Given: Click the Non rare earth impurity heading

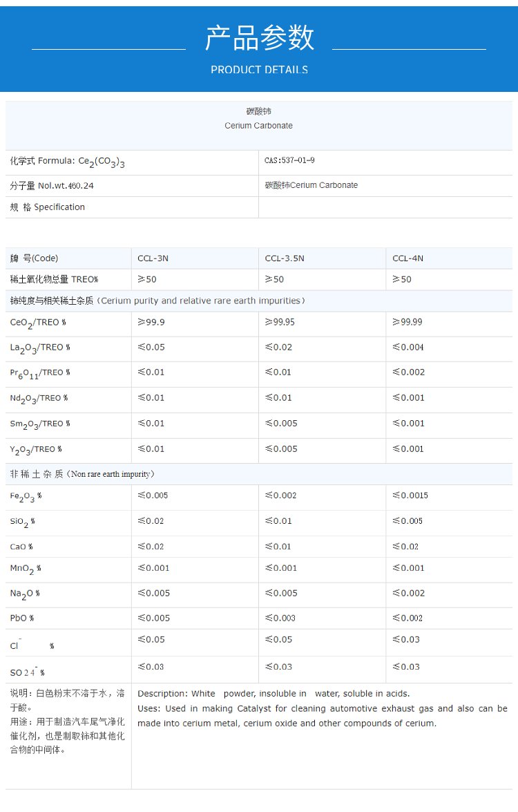Looking at the screenshot, I should pos(82,474).
